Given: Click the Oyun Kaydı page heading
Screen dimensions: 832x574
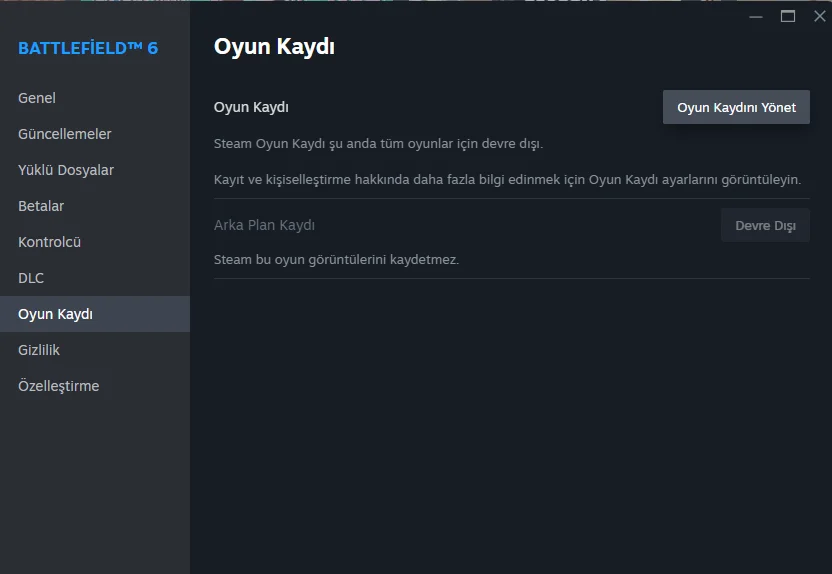Looking at the screenshot, I should click(x=274, y=47).
